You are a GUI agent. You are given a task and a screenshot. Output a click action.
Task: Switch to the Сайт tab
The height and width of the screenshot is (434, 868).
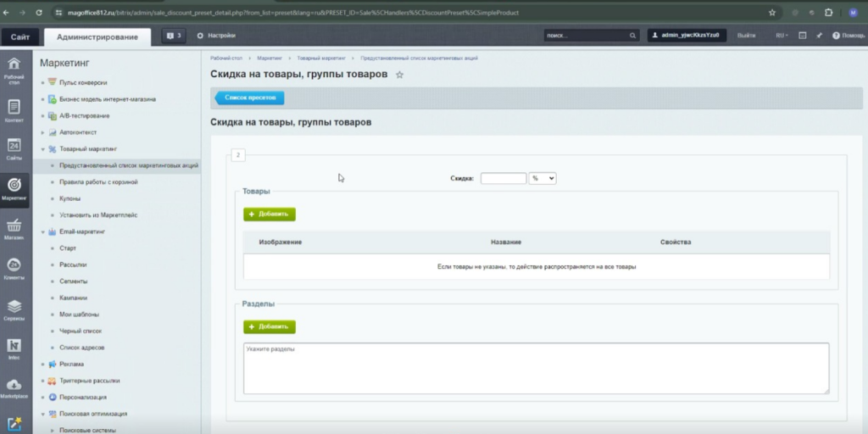click(19, 36)
